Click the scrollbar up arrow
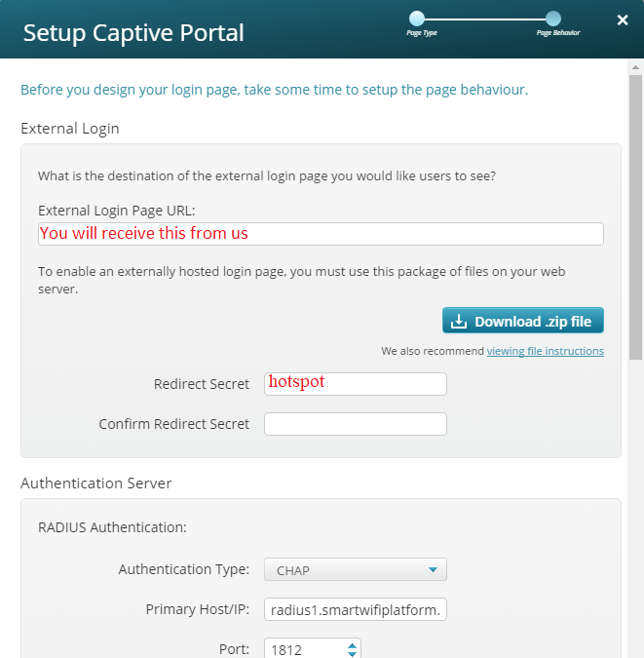The image size is (644, 658). click(635, 67)
